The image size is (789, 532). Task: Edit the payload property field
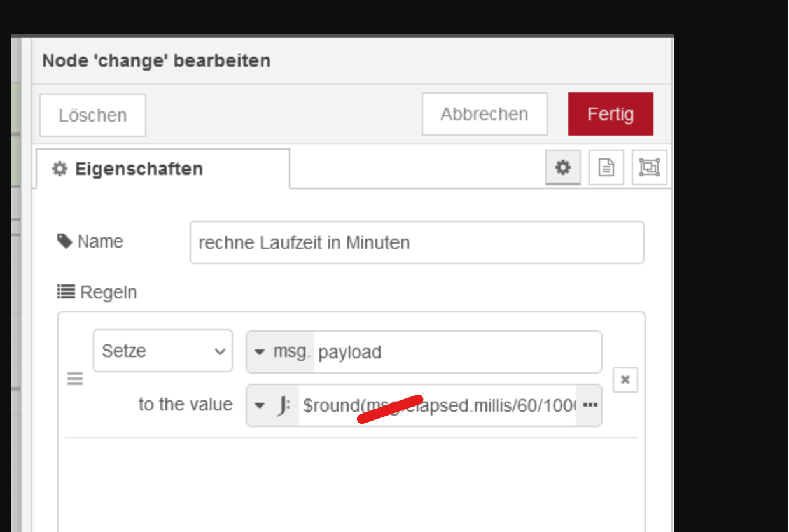pos(457,352)
